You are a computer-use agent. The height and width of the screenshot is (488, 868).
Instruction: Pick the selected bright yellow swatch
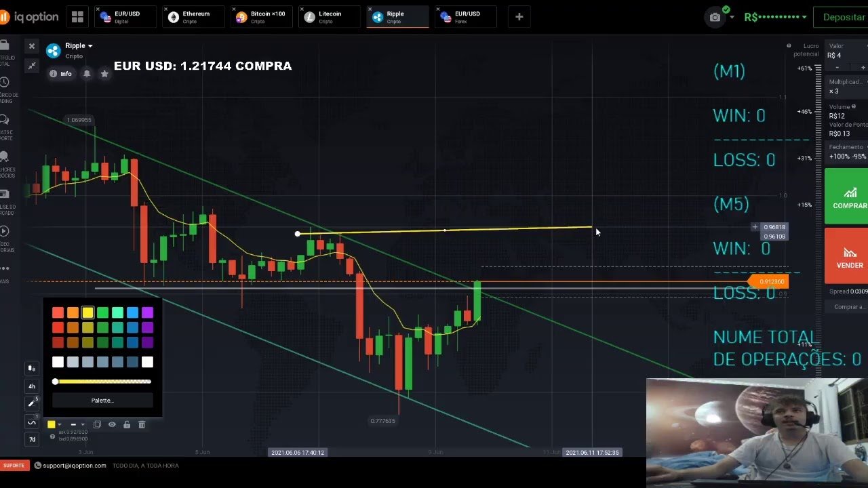click(87, 312)
